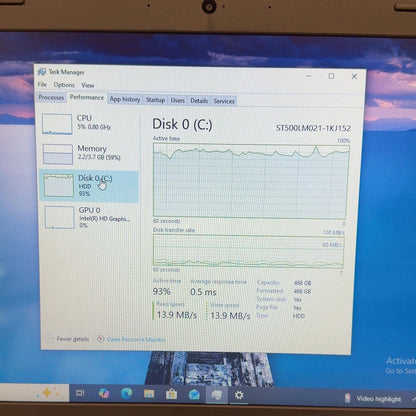Image resolution: width=416 pixels, height=416 pixels.
Task: Click the HDD Type value
Action: coord(299,316)
